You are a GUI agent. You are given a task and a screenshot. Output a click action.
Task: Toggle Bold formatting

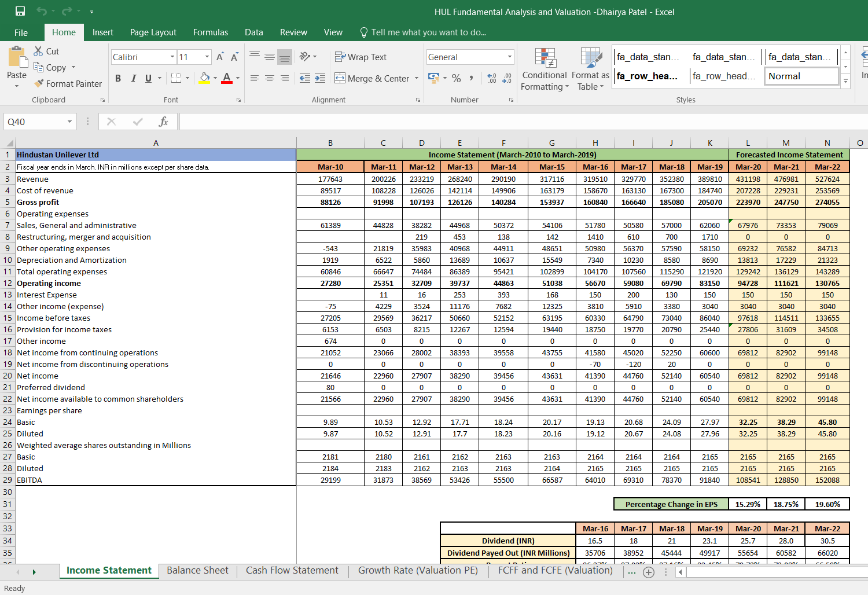pyautogui.click(x=118, y=78)
